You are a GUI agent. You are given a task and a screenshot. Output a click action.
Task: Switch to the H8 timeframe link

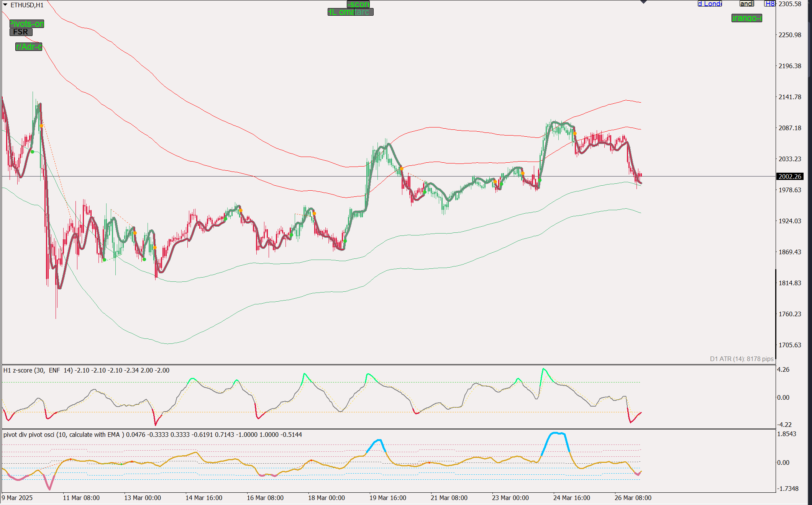[x=769, y=4]
